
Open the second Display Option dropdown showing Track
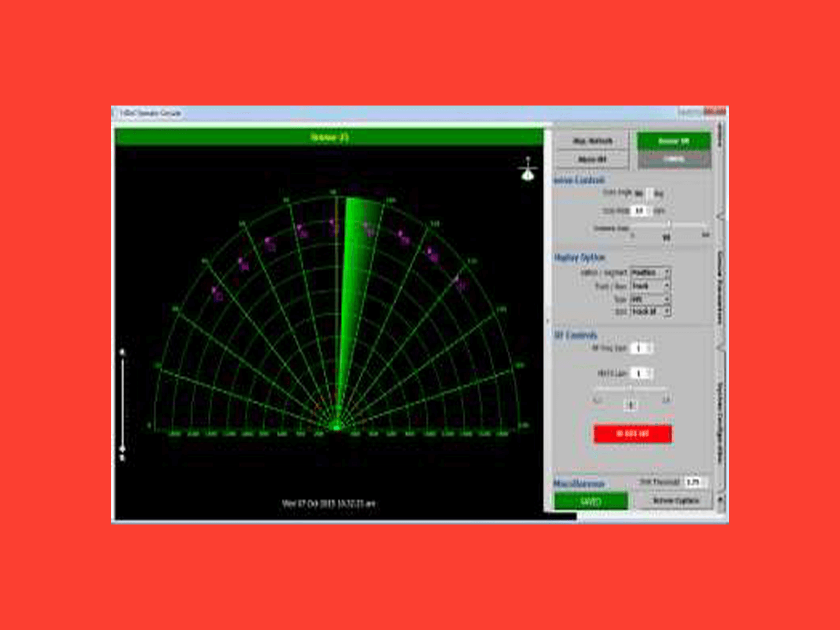click(x=650, y=286)
